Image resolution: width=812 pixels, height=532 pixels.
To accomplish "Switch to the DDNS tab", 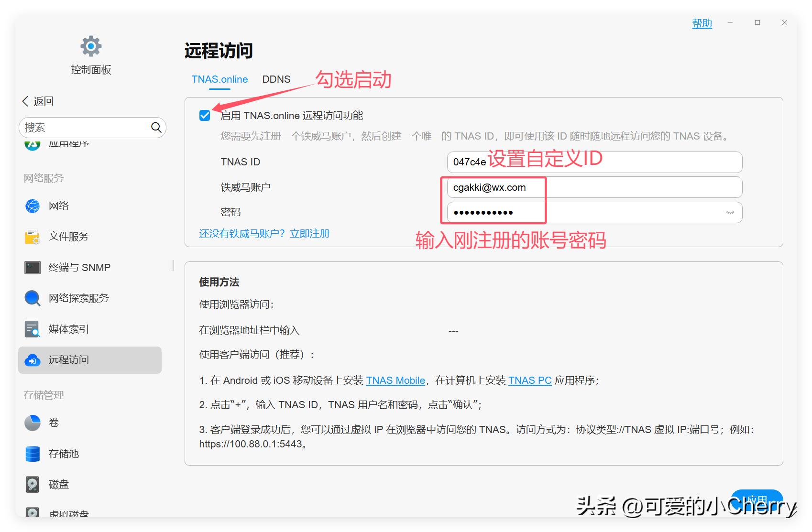I will point(276,79).
